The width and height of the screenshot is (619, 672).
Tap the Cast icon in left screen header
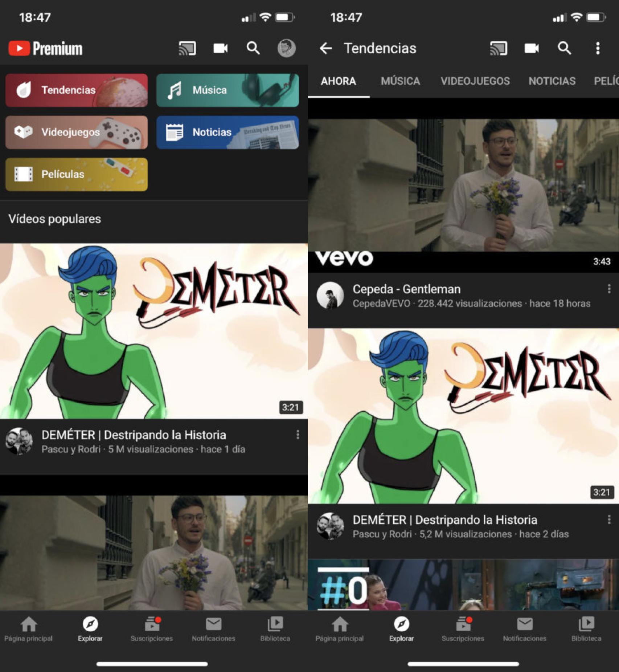click(187, 48)
